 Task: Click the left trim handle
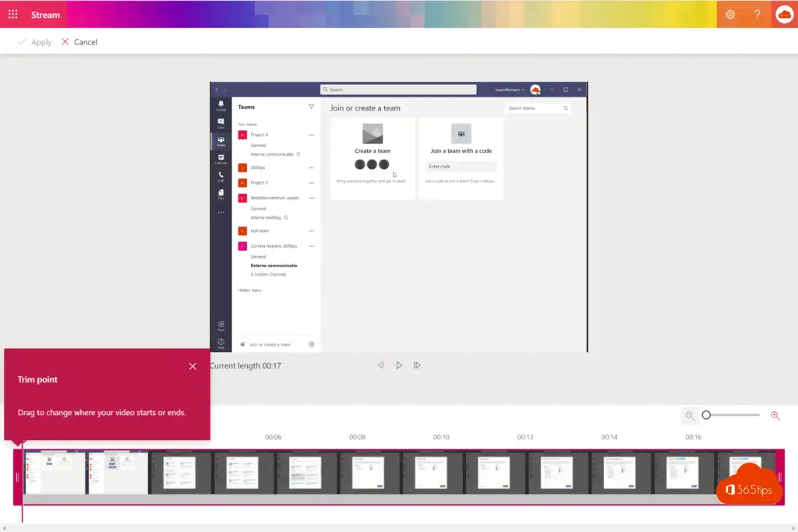(x=17, y=477)
